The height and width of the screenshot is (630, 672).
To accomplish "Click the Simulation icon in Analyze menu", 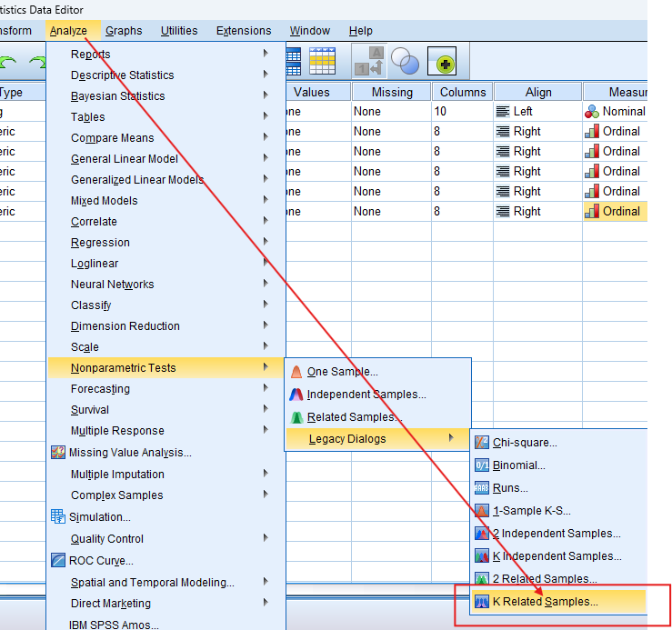I will pos(59,517).
